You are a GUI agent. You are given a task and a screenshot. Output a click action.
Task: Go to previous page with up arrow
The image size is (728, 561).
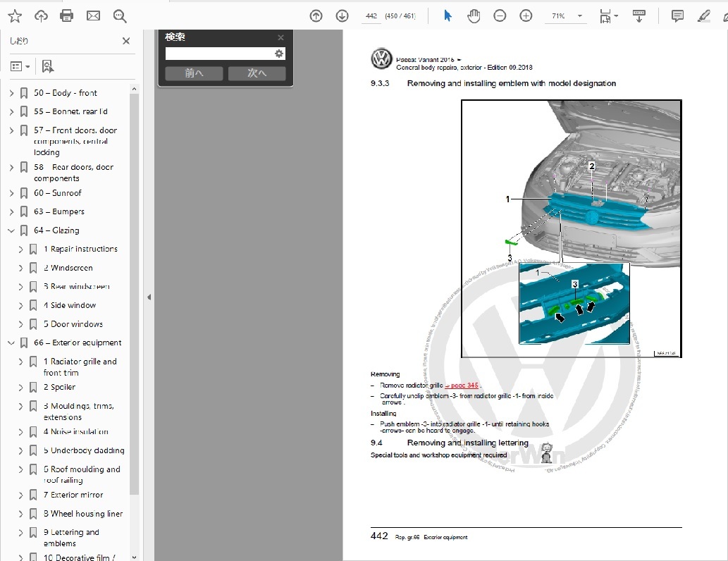[316, 16]
